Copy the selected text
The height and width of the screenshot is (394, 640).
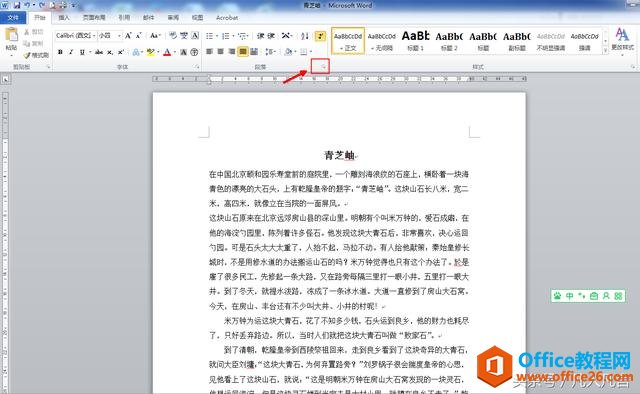click(33, 43)
